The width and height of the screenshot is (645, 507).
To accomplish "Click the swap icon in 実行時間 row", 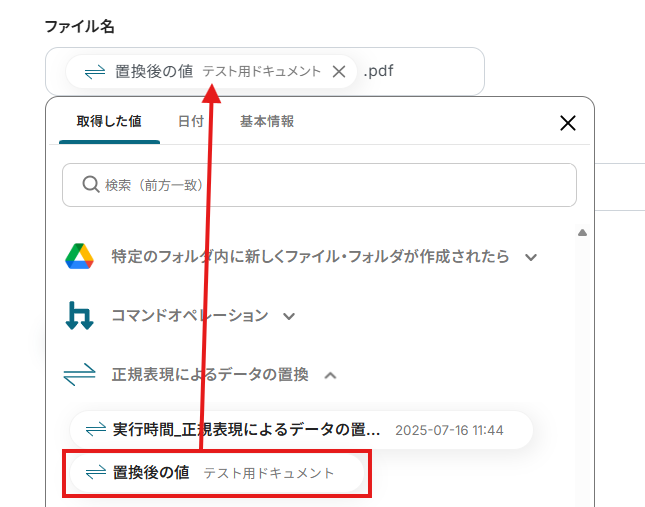I will (96, 430).
